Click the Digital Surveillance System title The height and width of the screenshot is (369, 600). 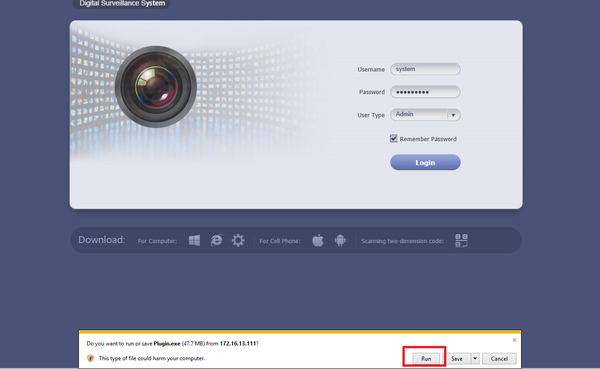(x=122, y=3)
